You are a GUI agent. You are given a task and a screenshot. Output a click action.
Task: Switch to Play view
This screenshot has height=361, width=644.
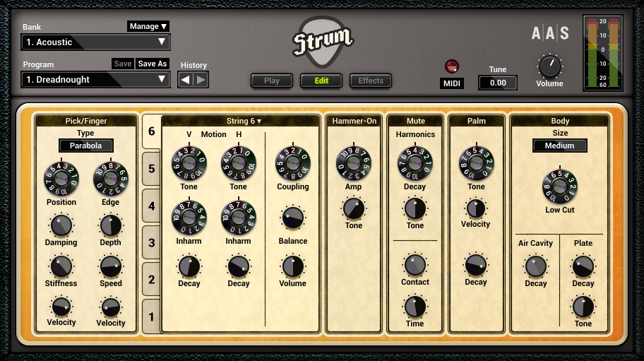272,81
